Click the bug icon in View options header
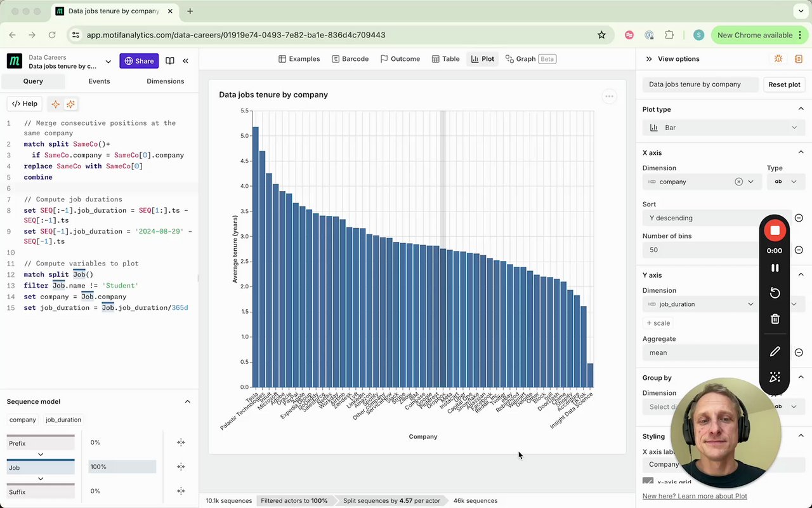 pos(778,59)
